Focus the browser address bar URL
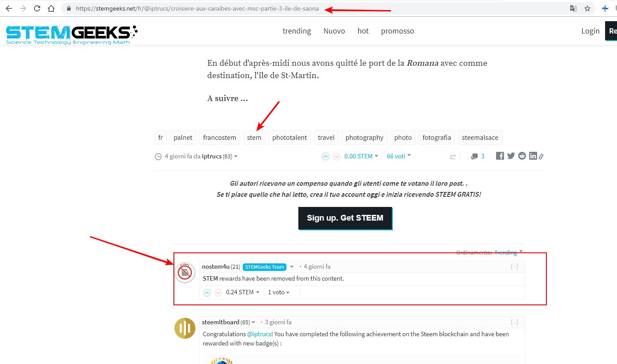 (197, 8)
